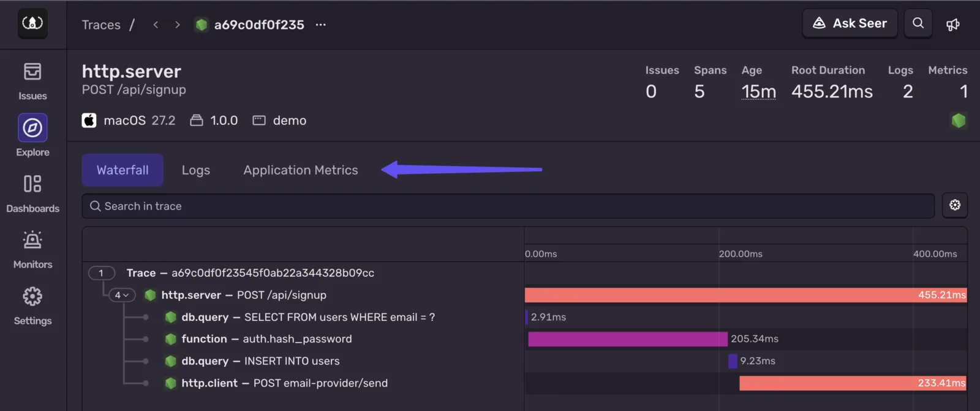980x411 pixels.
Task: Click the Sentry logo icon
Action: click(32, 23)
